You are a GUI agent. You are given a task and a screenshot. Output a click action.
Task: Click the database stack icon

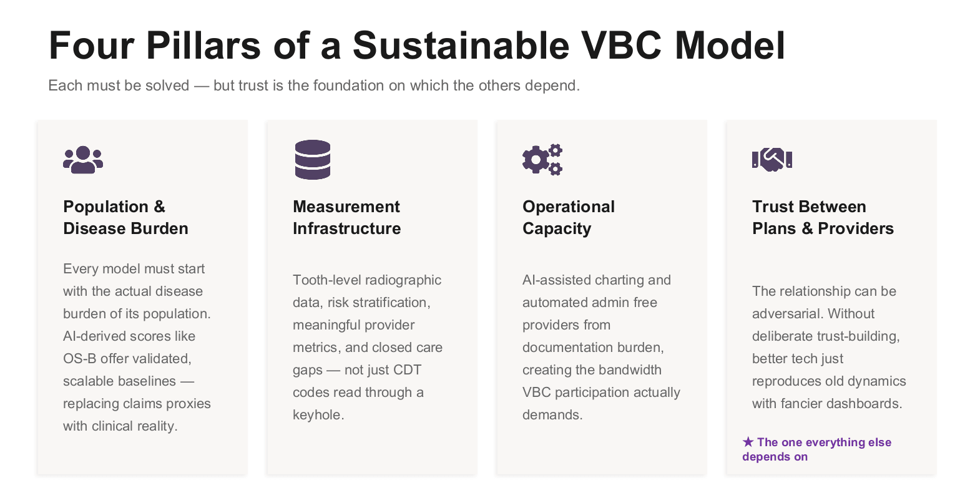click(x=313, y=160)
